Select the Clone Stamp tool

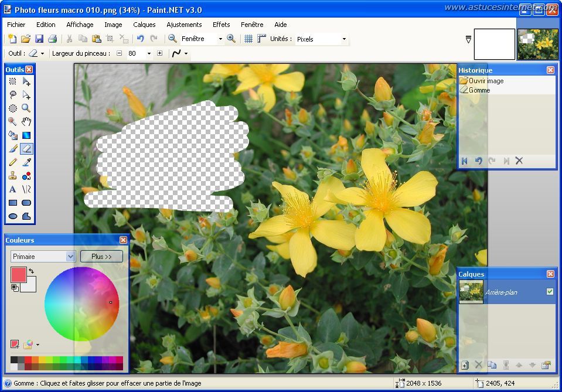[12, 176]
